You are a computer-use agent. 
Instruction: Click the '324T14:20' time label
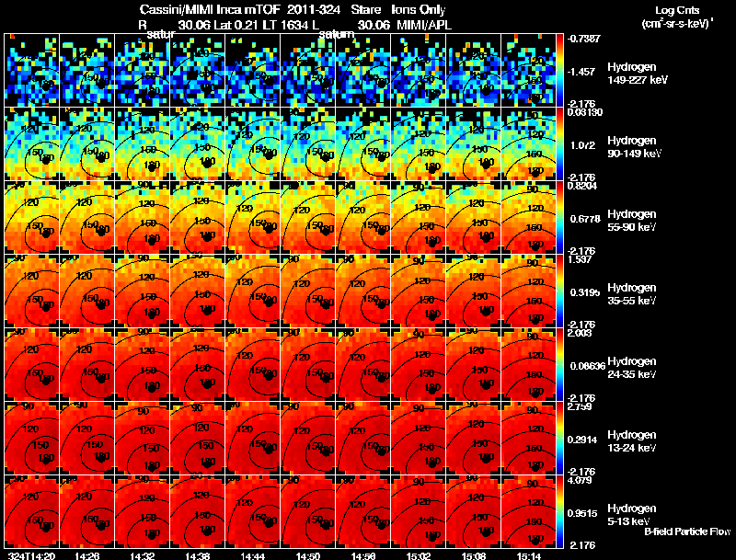31,555
